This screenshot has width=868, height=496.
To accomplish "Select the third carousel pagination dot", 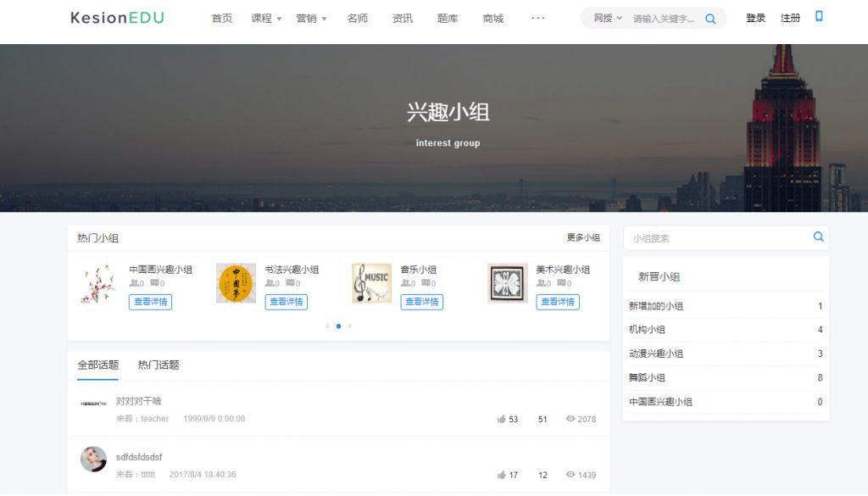I will (x=349, y=326).
